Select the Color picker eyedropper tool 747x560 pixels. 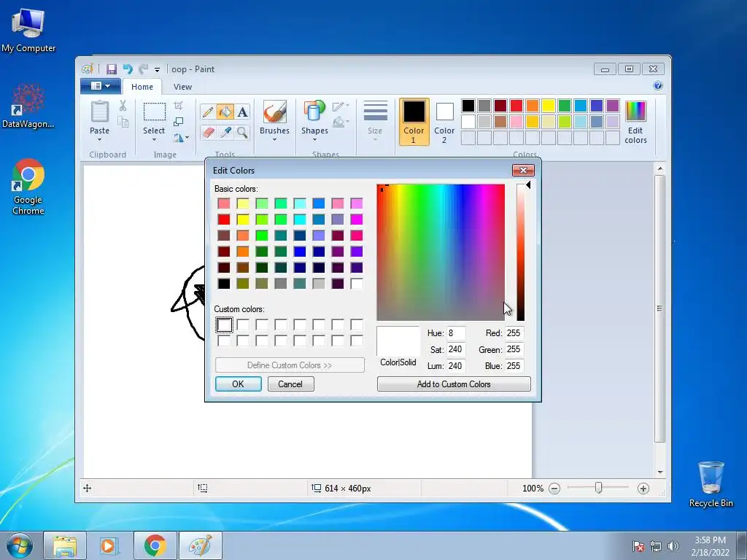tap(225, 132)
